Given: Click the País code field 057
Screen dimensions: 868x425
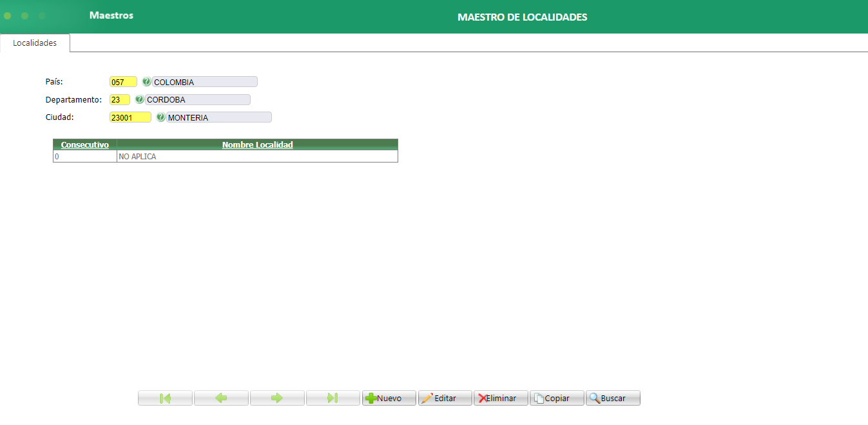Looking at the screenshot, I should click(x=124, y=82).
